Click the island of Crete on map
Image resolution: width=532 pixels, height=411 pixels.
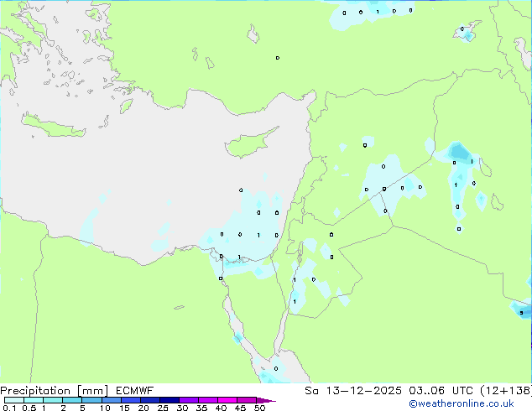point(53,126)
